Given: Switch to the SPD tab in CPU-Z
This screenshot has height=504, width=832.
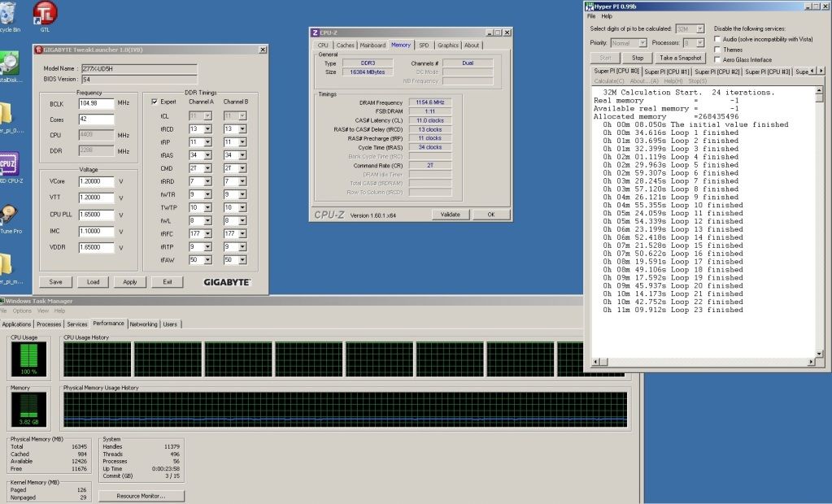Looking at the screenshot, I should coord(424,46).
